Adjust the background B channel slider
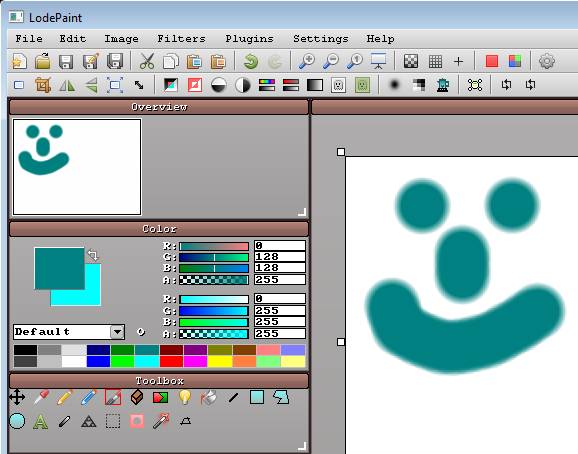 tap(214, 322)
